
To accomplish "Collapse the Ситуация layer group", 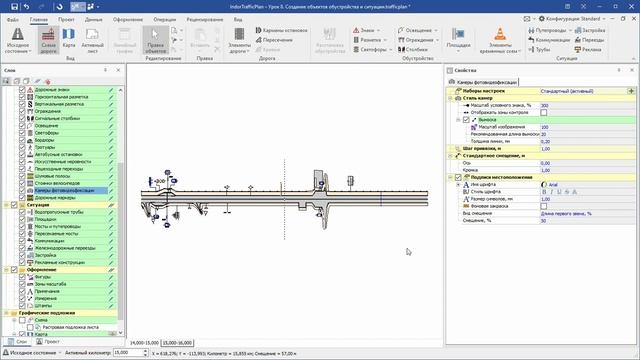I will [6, 205].
